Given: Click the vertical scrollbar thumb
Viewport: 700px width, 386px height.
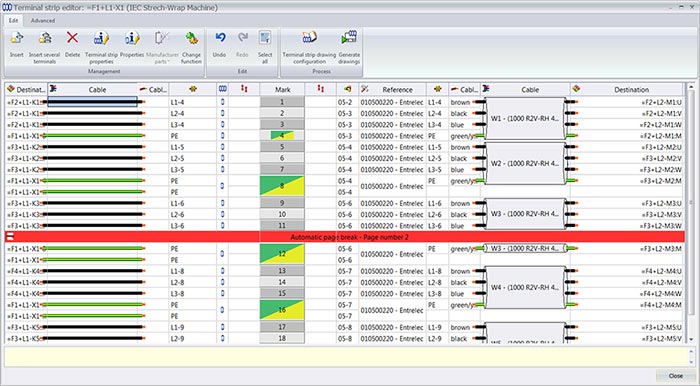Looking at the screenshot, I should click(x=692, y=204).
